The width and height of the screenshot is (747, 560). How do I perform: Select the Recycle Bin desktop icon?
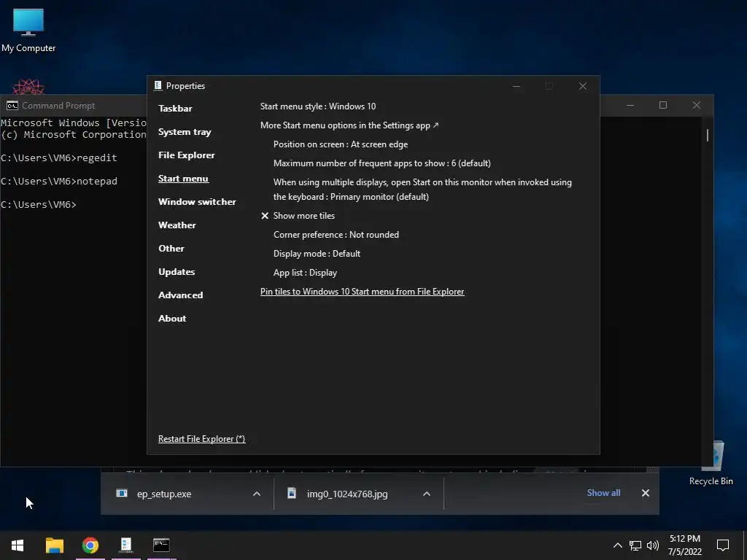(711, 463)
